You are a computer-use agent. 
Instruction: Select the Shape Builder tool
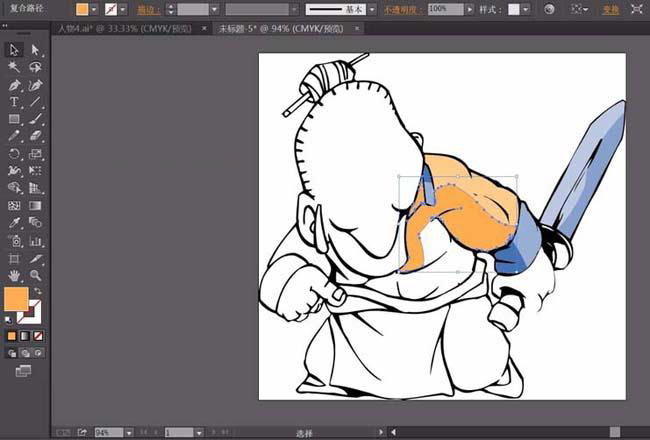14,188
